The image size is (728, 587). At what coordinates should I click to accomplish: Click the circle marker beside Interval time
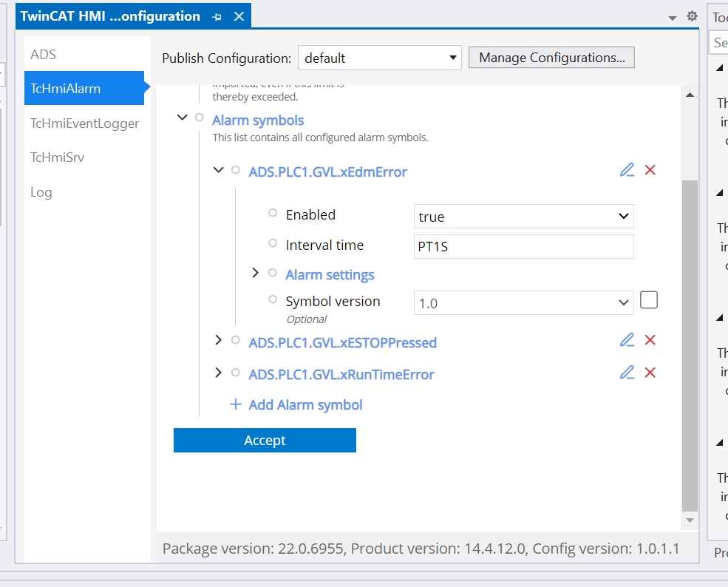(x=273, y=243)
